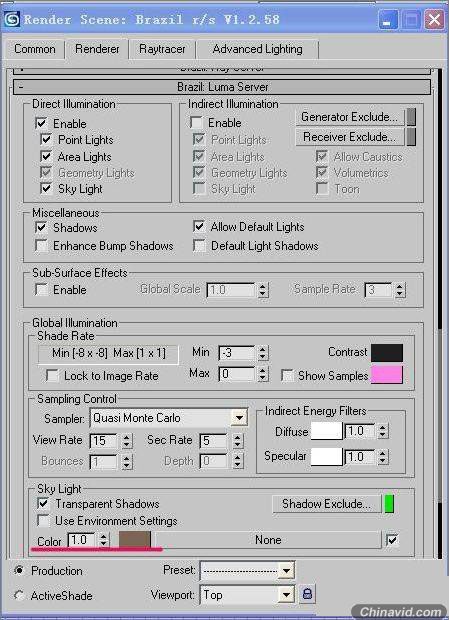This screenshot has height=620, width=449.
Task: Increase Min shade rate with up arrow
Action: [x=263, y=349]
